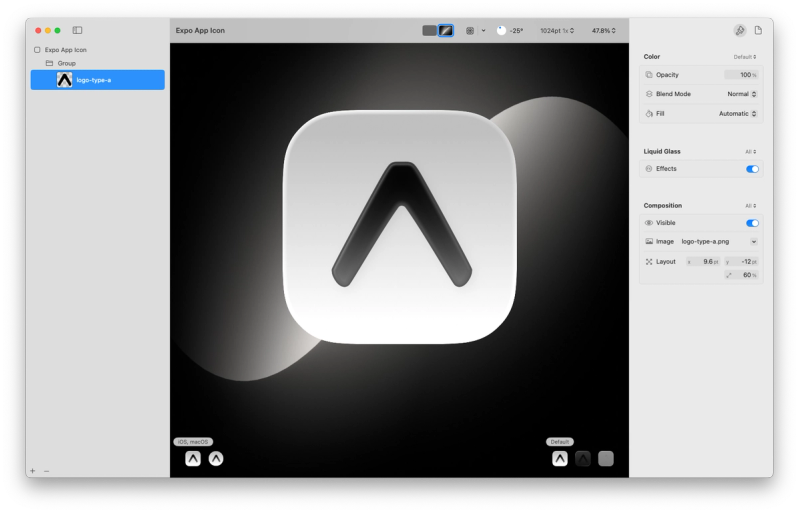Click the Opacity 100% field

pos(741,75)
